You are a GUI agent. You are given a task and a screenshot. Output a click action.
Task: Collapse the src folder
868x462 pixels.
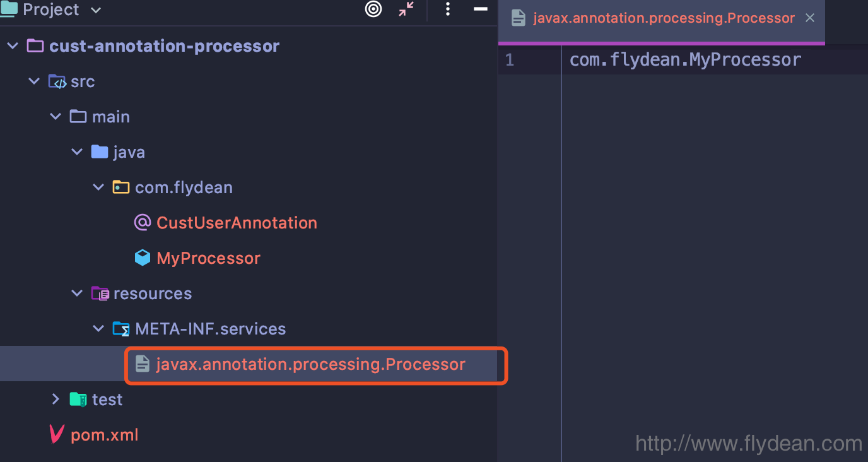point(34,81)
